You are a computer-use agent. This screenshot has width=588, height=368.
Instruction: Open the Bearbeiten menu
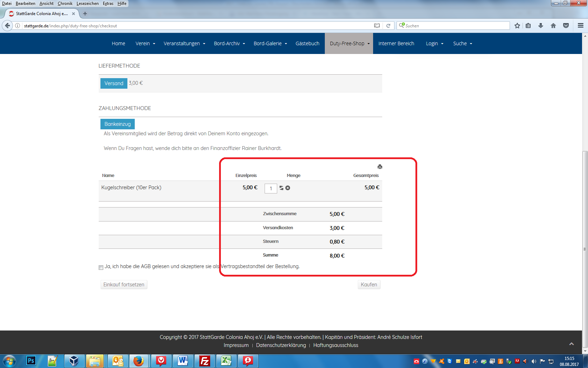click(26, 4)
